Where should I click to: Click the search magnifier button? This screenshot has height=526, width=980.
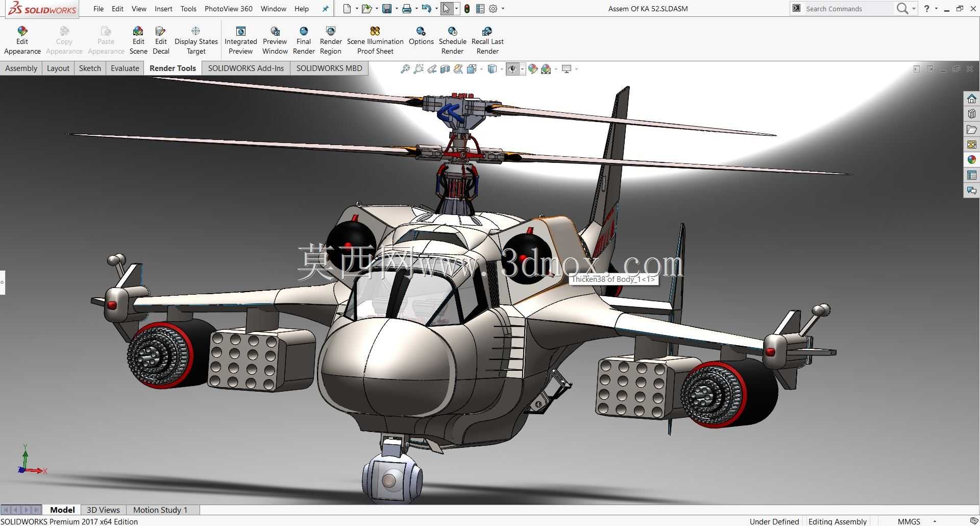[902, 9]
